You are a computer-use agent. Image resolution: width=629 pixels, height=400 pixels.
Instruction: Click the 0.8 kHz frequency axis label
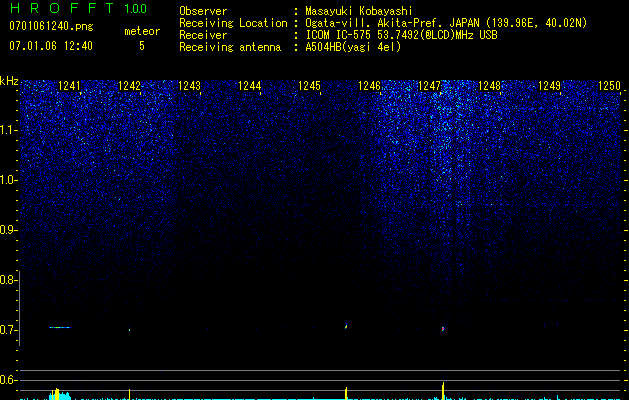click(x=8, y=280)
